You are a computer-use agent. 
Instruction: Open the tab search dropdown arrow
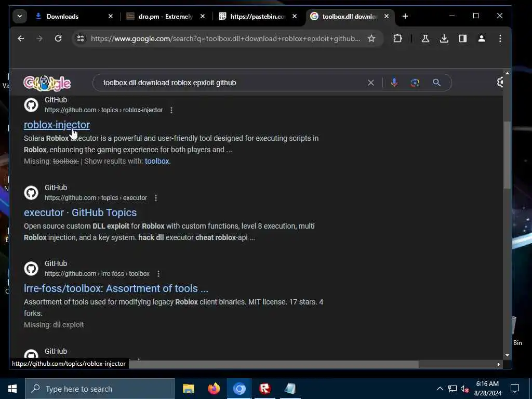20,16
